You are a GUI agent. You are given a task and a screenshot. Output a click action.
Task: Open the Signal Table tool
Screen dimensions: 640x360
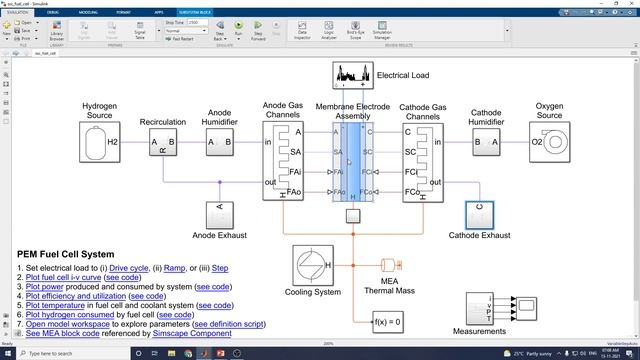tap(140, 31)
